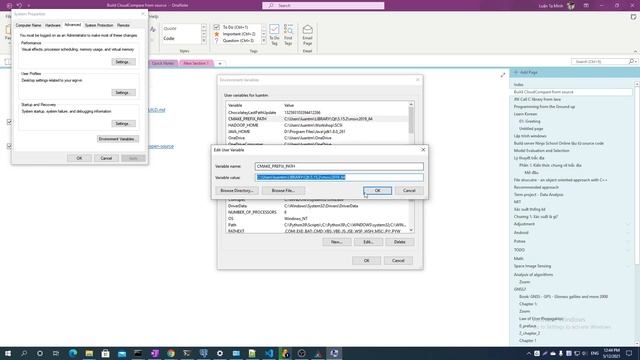Viewport: 640px width, 360px height.
Task: Click Settings under User Profiles
Action: (x=123, y=93)
